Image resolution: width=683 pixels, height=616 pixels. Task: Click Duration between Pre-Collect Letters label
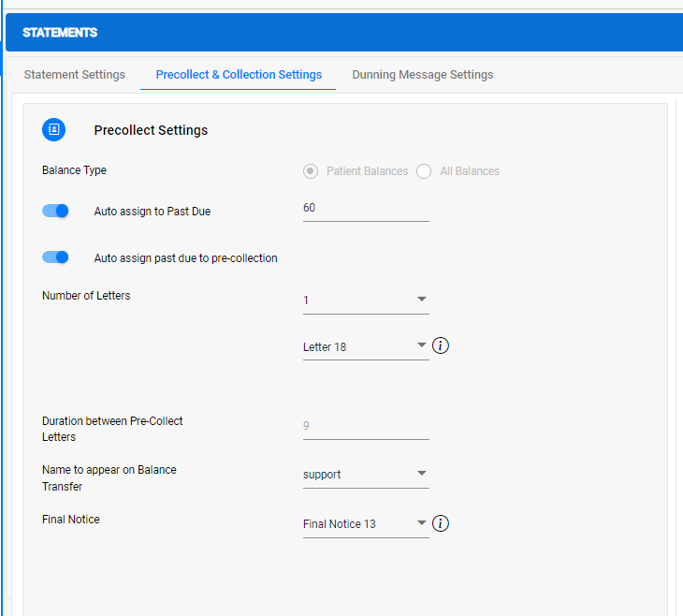[112, 429]
